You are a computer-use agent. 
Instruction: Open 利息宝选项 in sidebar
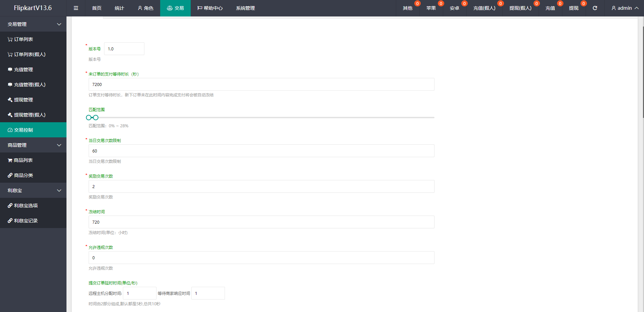tap(33, 206)
